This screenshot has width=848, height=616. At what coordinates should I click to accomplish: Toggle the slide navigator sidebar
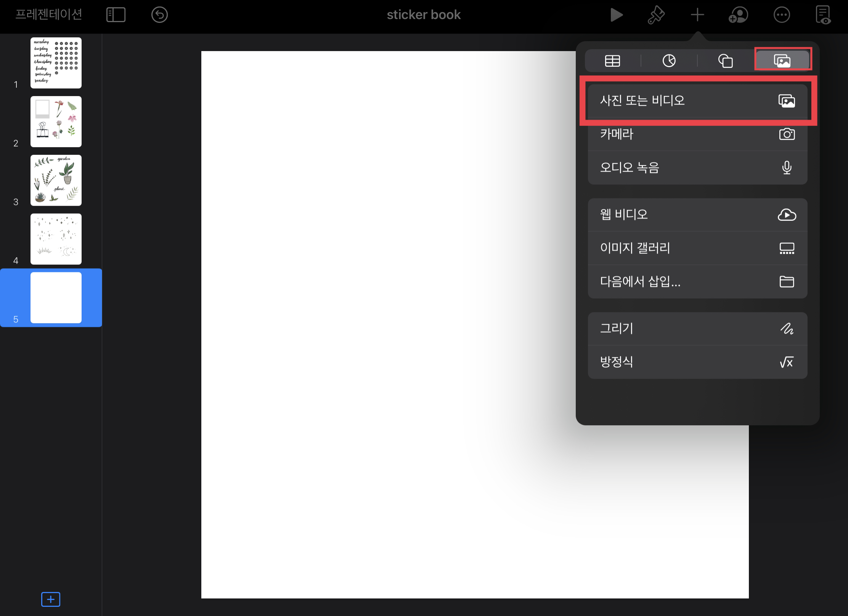[116, 15]
